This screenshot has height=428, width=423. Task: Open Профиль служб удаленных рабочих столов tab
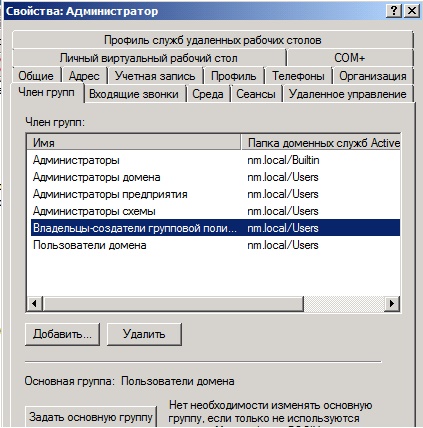click(x=213, y=40)
